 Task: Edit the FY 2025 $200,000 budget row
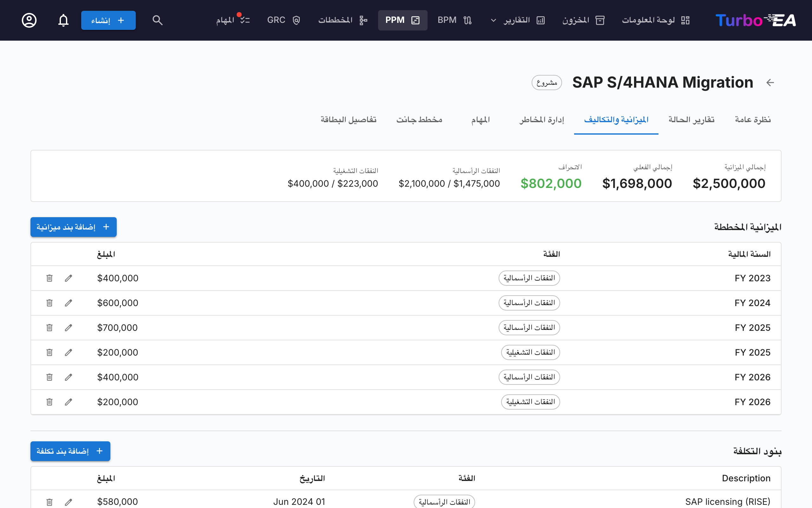point(69,352)
